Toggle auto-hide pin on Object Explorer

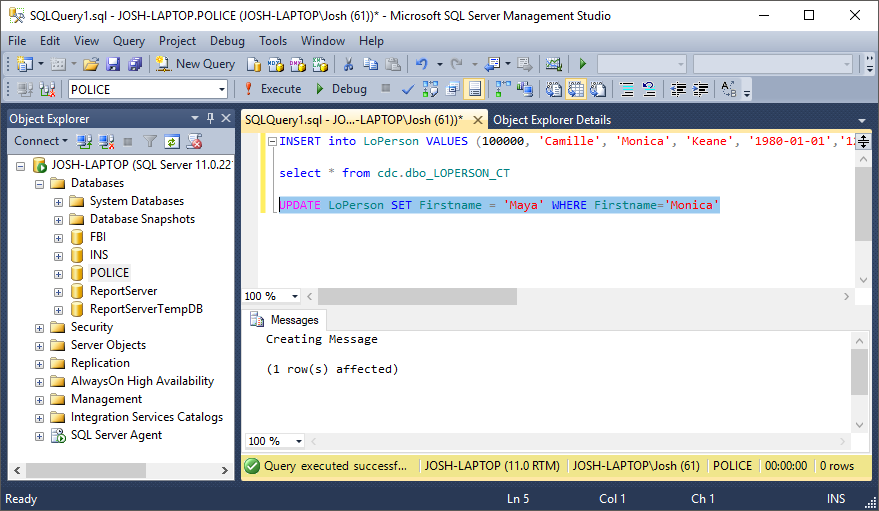click(210, 118)
